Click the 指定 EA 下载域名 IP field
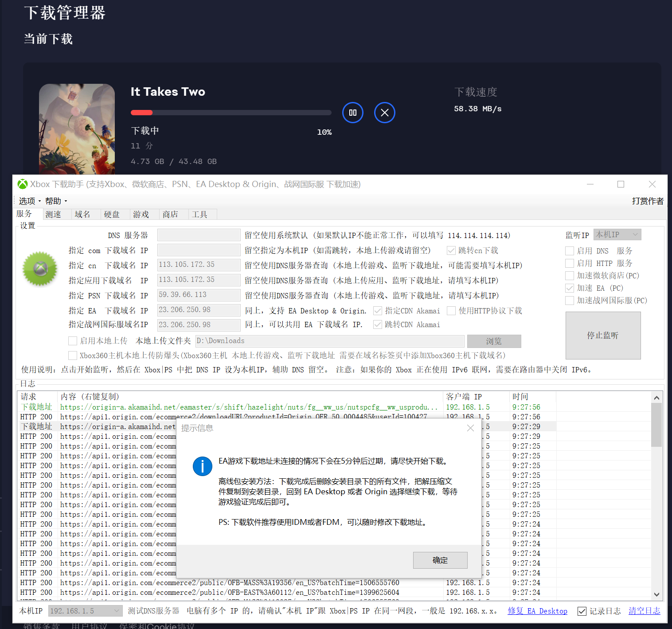Image resolution: width=672 pixels, height=629 pixels. pos(199,310)
